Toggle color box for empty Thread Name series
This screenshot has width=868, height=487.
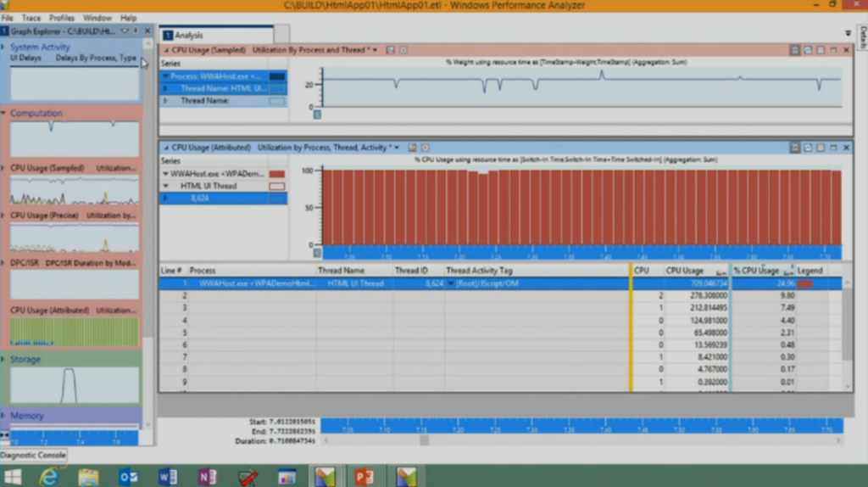(x=277, y=101)
